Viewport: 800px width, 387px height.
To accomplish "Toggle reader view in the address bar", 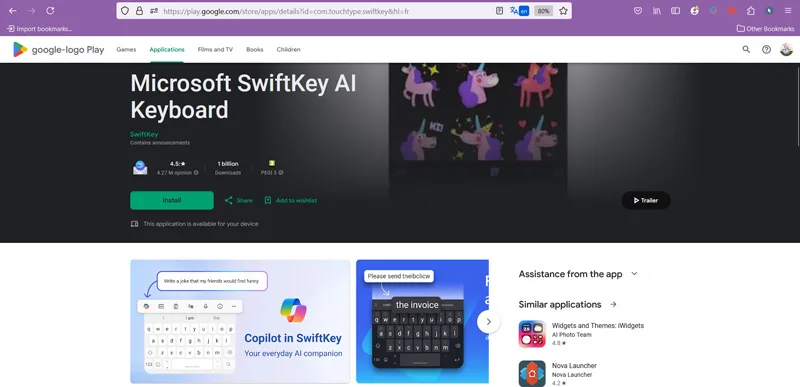I will click(499, 11).
